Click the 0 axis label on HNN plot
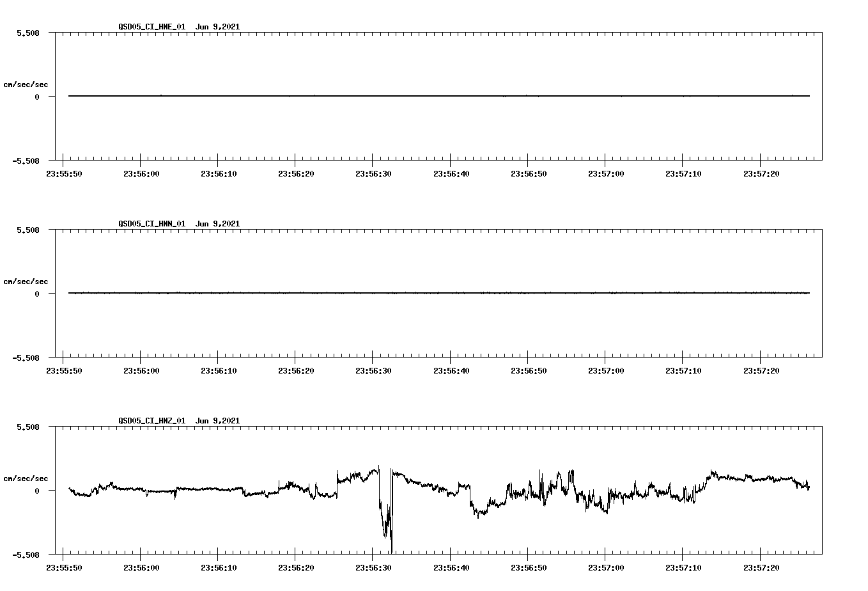 (37, 294)
